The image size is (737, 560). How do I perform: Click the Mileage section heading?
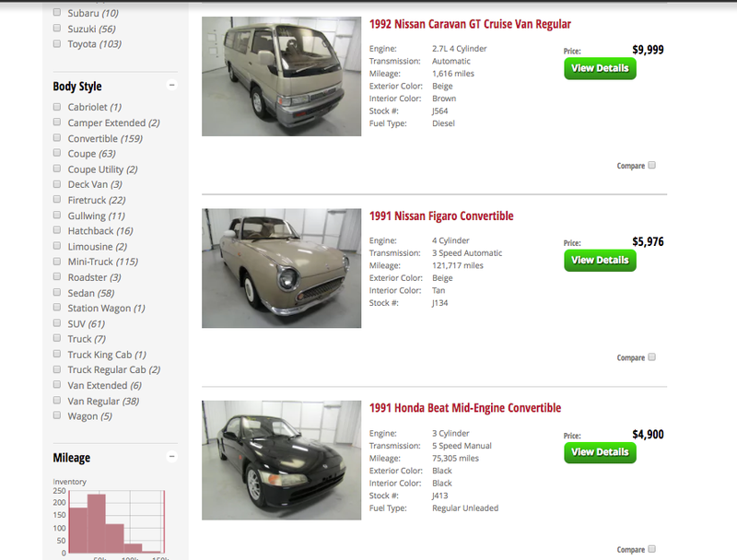pyautogui.click(x=72, y=458)
